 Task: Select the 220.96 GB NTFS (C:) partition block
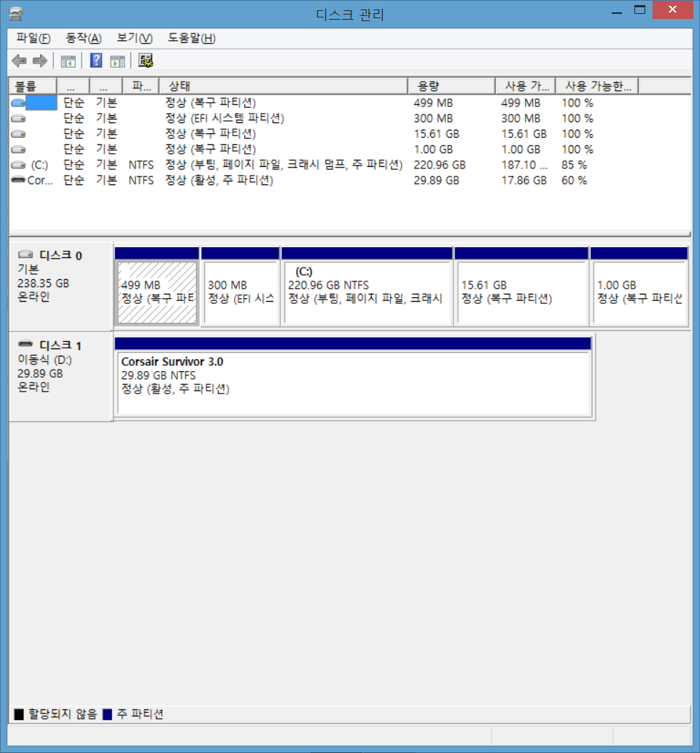tap(366, 292)
